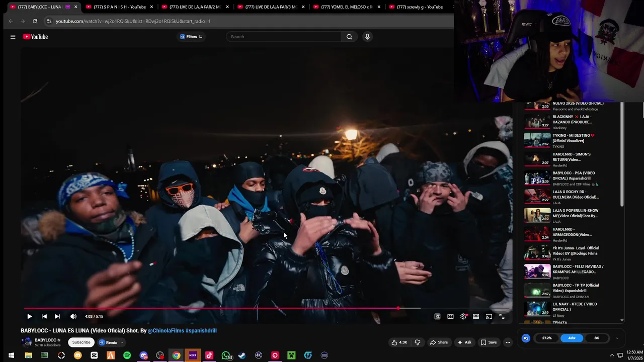Enter full screen mode
Viewport: 644px width, 362px height.
(502, 316)
